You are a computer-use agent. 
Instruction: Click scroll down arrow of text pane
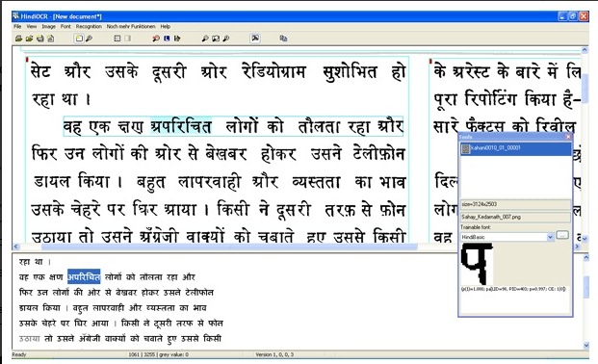(x=586, y=346)
